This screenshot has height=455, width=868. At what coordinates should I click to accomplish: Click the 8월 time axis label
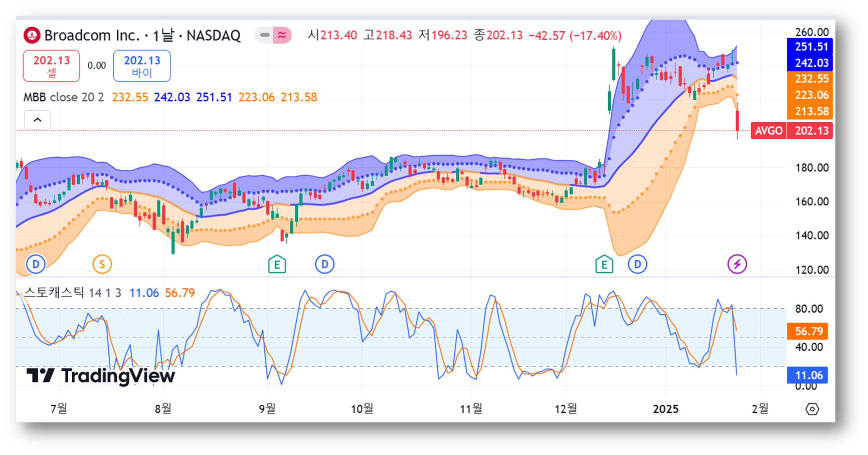(163, 409)
